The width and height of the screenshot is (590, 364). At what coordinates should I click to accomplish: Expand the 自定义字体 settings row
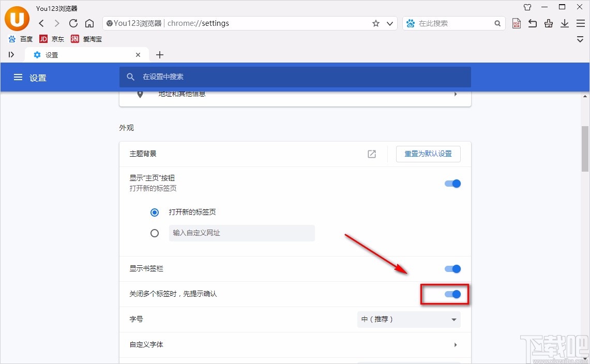coord(455,345)
